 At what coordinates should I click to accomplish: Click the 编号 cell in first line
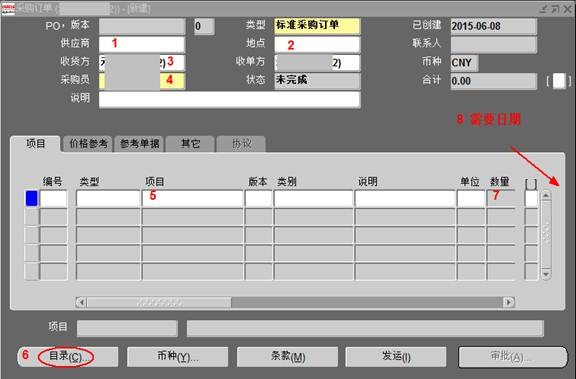click(54, 198)
